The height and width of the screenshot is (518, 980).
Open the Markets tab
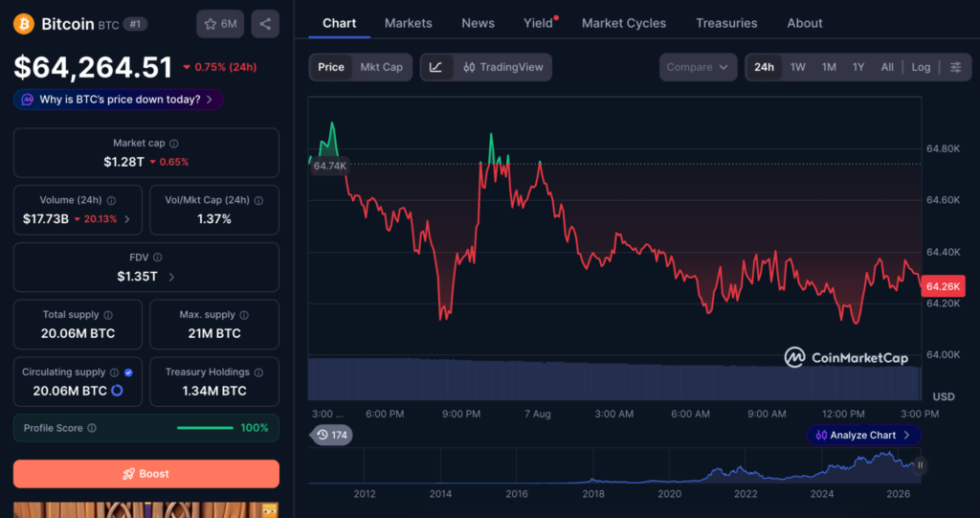tap(408, 23)
